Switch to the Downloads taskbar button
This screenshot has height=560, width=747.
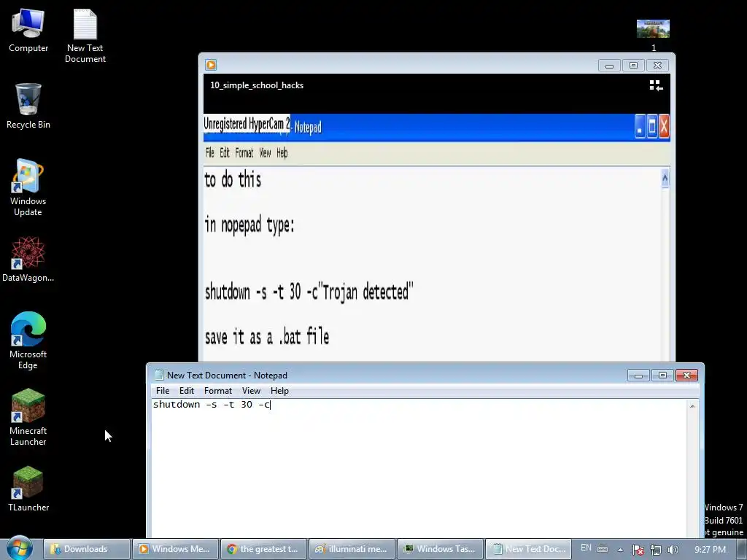[87, 549]
